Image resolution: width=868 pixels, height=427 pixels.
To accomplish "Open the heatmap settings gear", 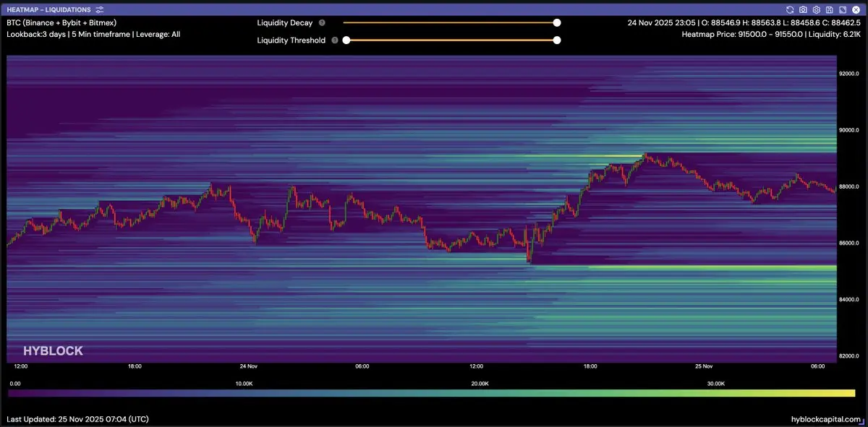I will pyautogui.click(x=816, y=10).
